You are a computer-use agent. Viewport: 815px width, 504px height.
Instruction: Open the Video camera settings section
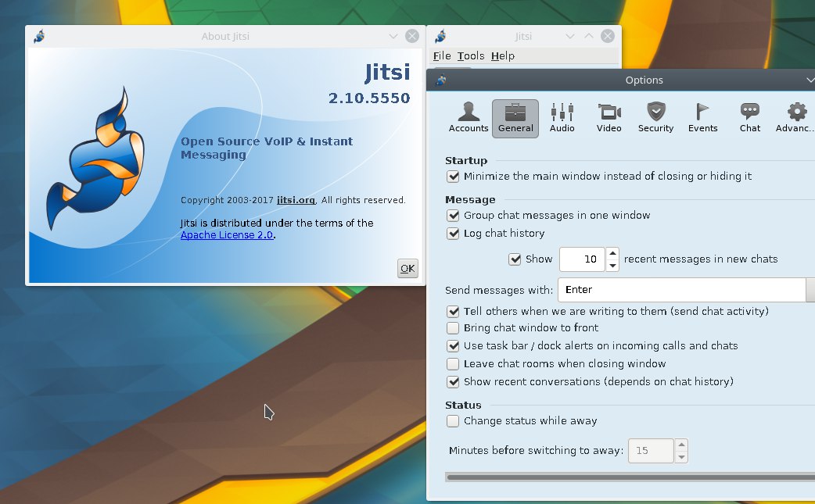click(609, 118)
